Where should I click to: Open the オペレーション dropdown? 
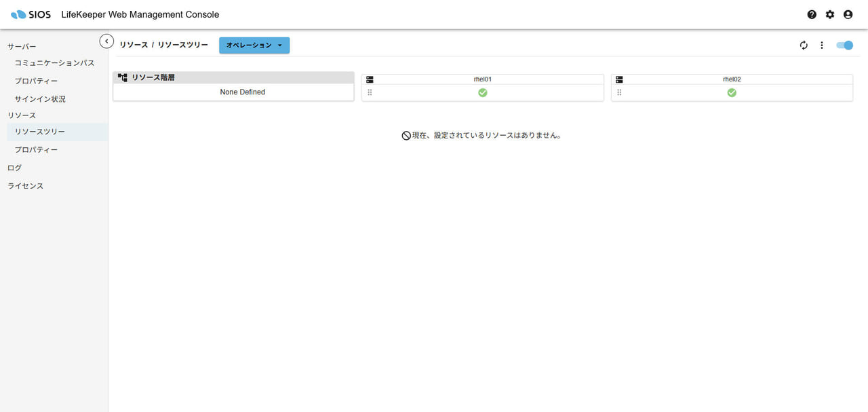tap(254, 45)
